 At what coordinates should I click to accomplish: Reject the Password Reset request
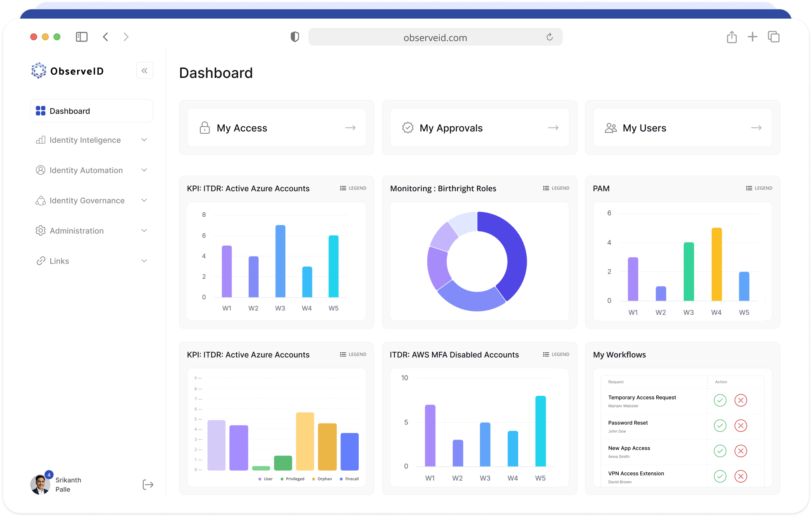pyautogui.click(x=740, y=426)
